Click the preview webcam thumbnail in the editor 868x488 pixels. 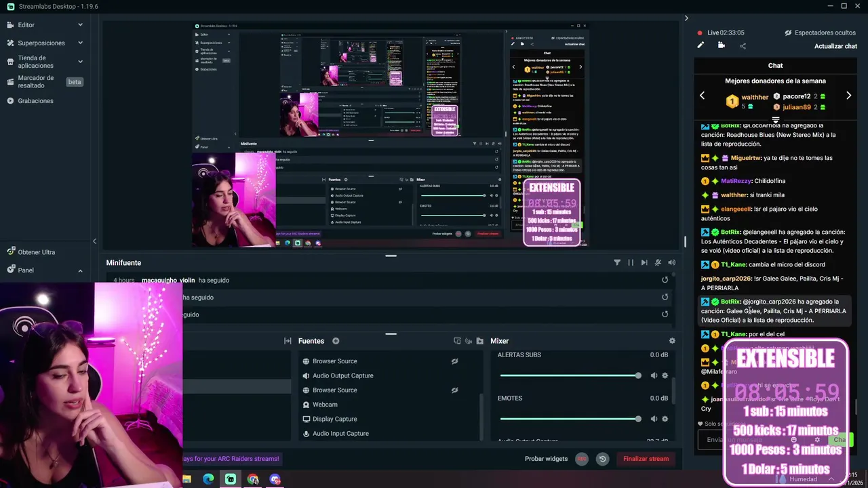tap(234, 200)
